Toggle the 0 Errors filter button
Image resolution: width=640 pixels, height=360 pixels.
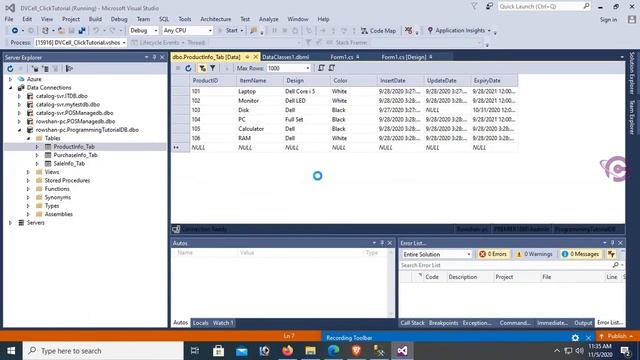click(493, 254)
